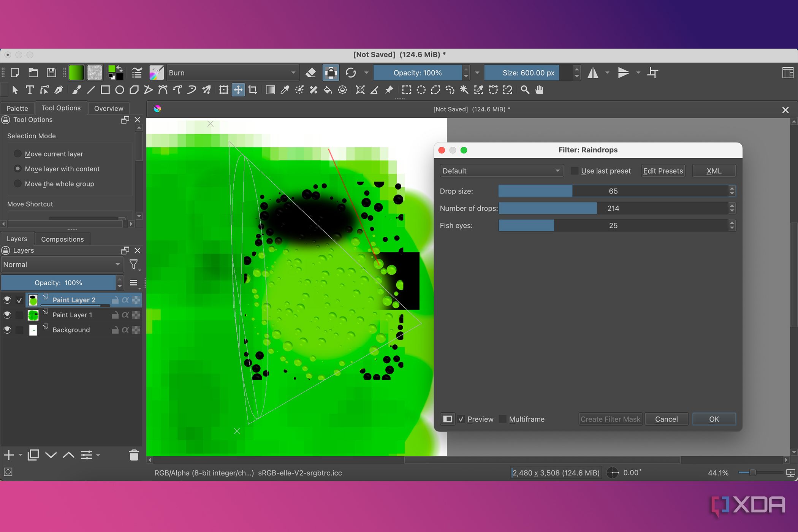Image resolution: width=798 pixels, height=532 pixels.
Task: Enable the Multiframe checkbox
Action: [x=502, y=419]
